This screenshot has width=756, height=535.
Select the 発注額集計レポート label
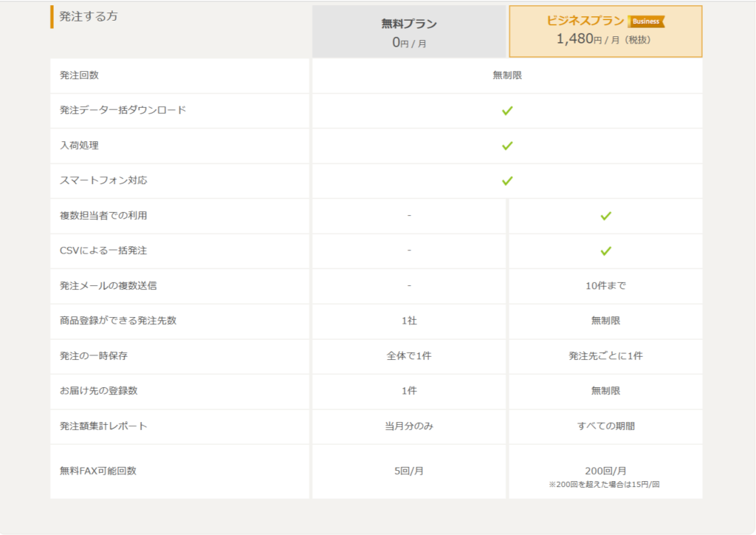tap(103, 426)
